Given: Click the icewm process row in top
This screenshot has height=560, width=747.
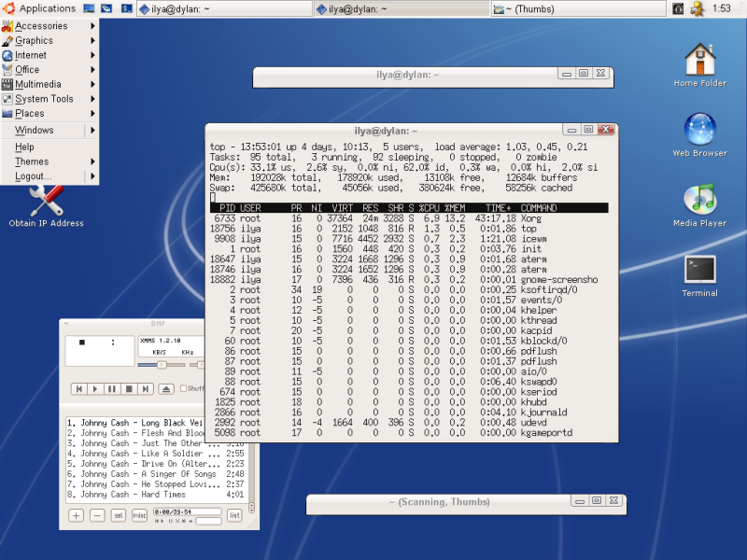Looking at the screenshot, I should pos(409,239).
